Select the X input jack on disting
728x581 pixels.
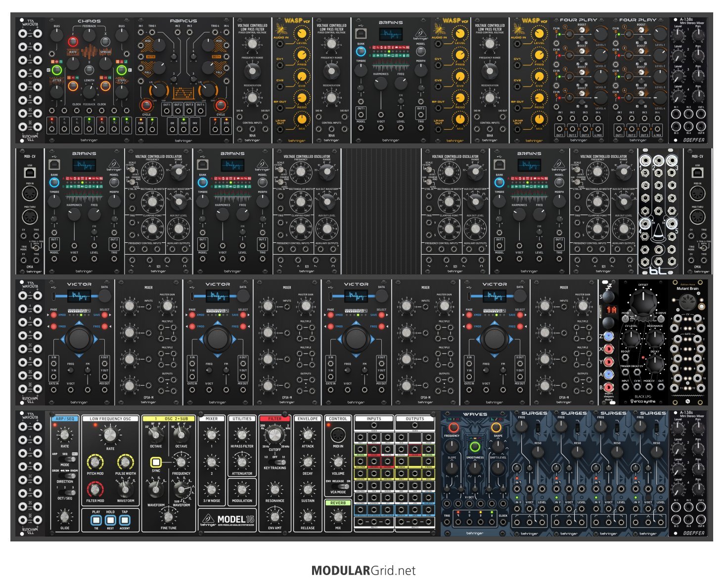tap(609, 349)
